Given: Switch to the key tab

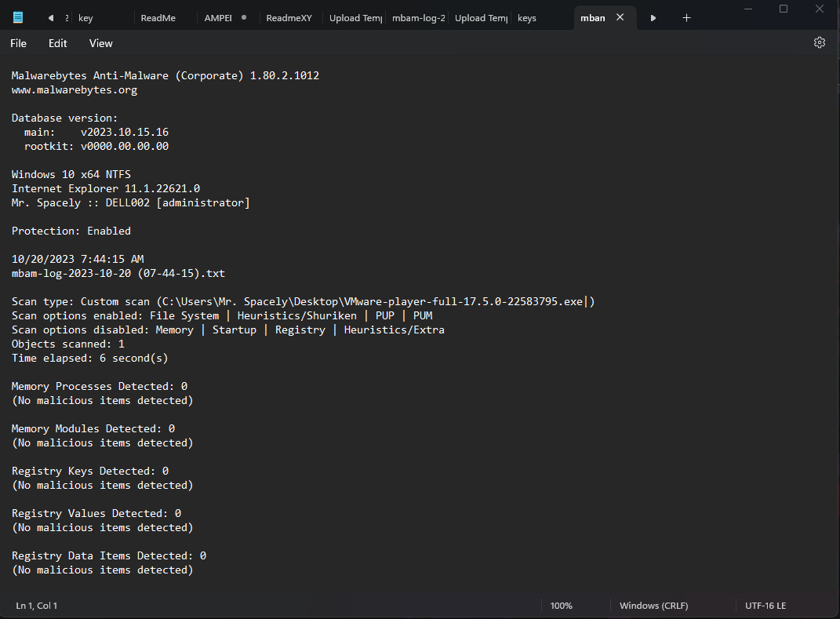Looking at the screenshot, I should pos(102,18).
